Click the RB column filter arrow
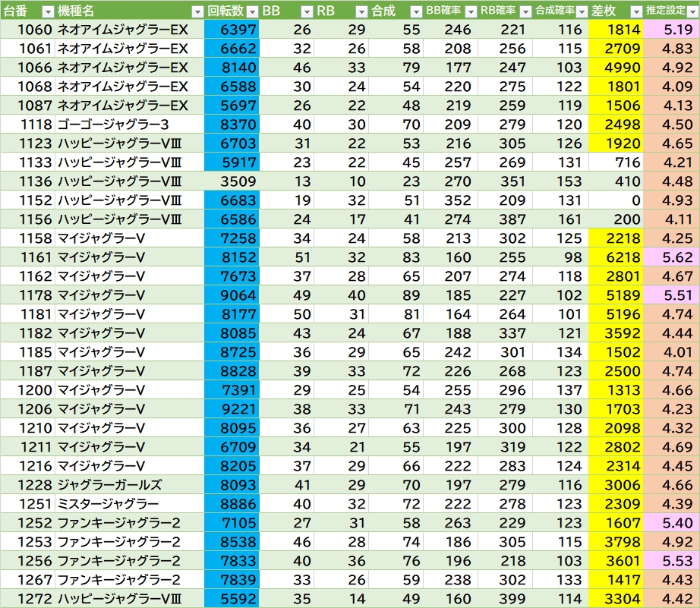Viewport: 700px width, 608px height. tap(361, 11)
